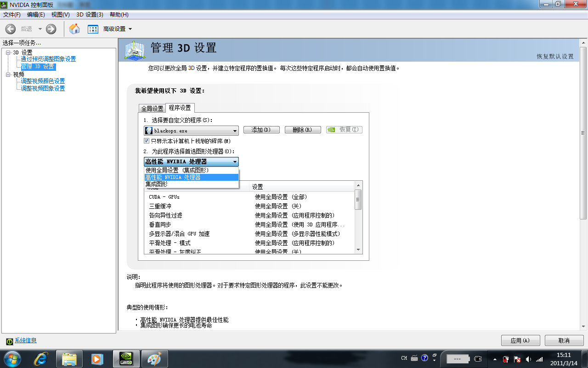Screen dimensions: 588x368
Task: Select 通过预览调整图象设置 in task tree
Action: pos(48,59)
